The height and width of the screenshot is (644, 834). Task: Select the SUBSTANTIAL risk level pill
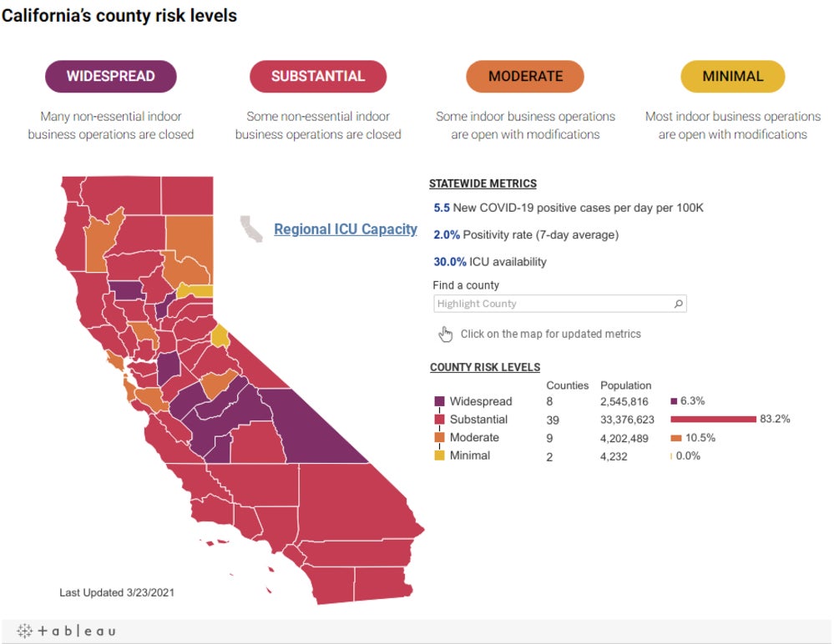318,76
